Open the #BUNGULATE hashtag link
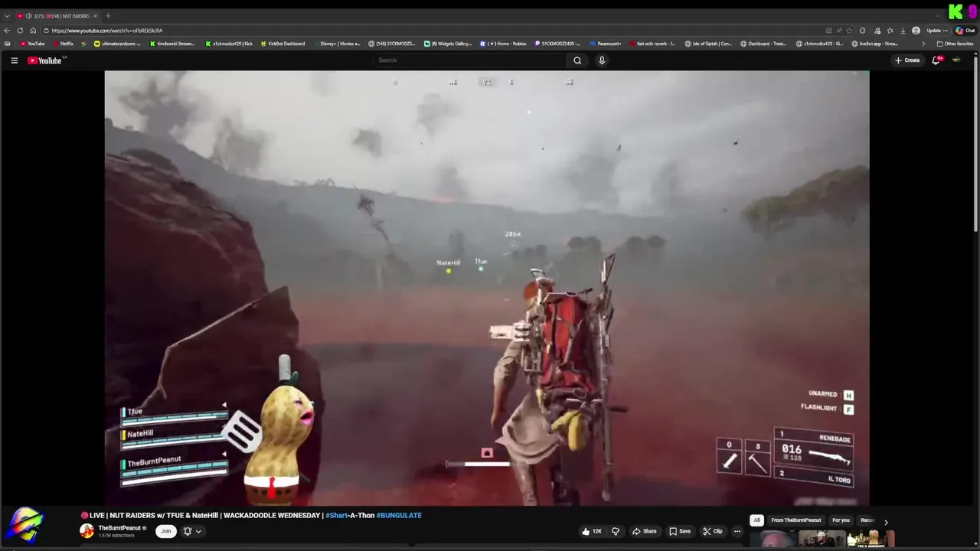Screen dimensions: 980x551 coord(399,516)
